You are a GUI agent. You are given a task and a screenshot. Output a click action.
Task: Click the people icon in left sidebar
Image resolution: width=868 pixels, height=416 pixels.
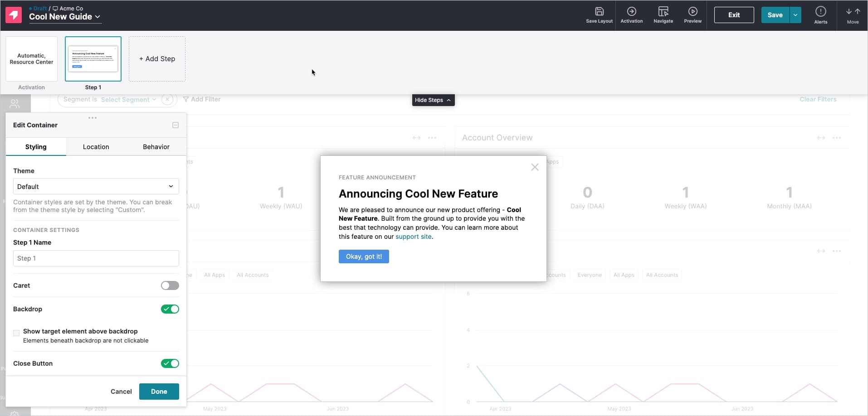(x=15, y=104)
